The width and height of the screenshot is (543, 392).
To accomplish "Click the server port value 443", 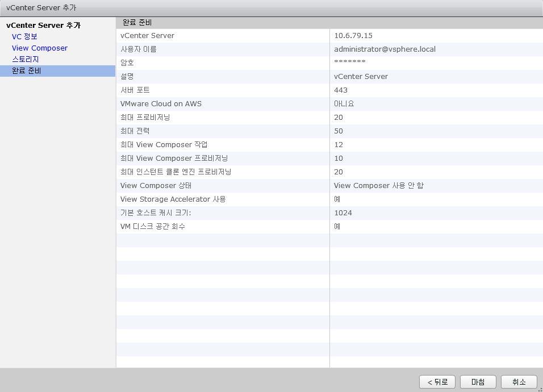I will click(x=341, y=90).
